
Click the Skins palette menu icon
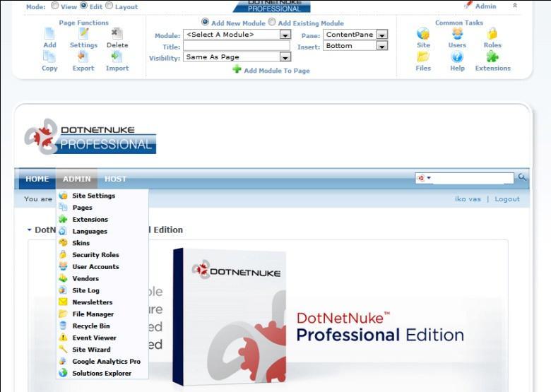(x=64, y=243)
